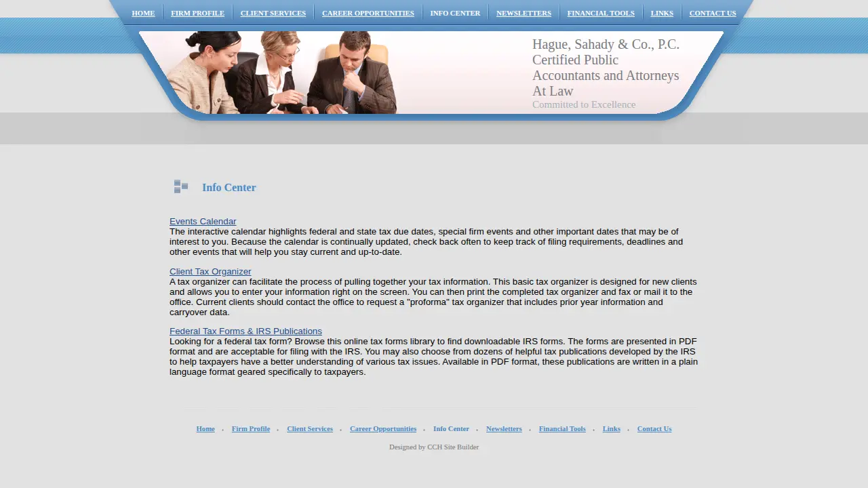Screen dimensions: 868x488
Task: Select Links in the top navigation bar
Action: coord(662,13)
